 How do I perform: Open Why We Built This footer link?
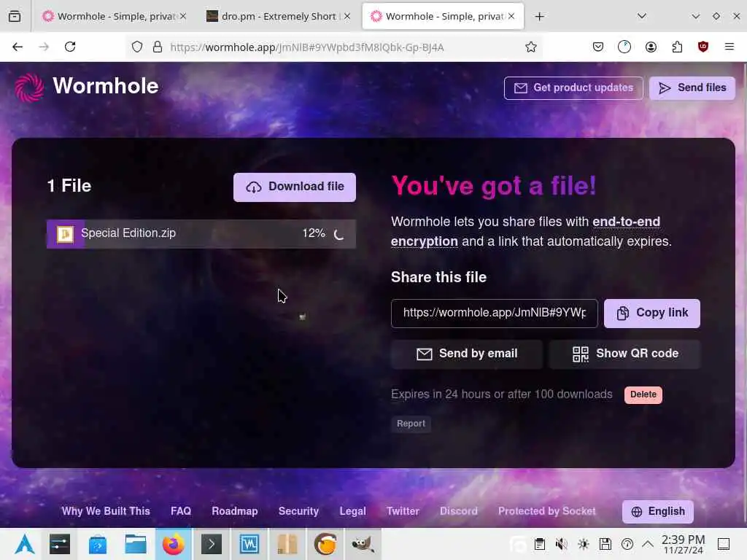coord(106,511)
